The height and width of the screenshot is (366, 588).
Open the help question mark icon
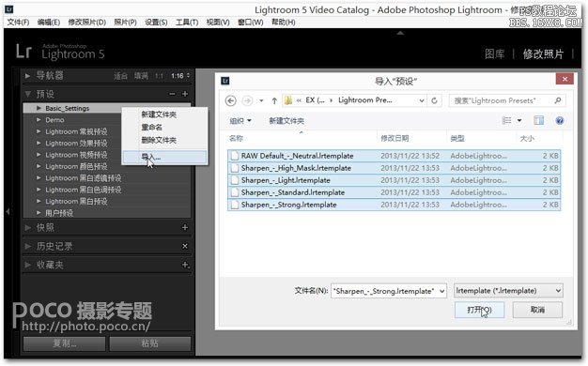click(x=560, y=120)
